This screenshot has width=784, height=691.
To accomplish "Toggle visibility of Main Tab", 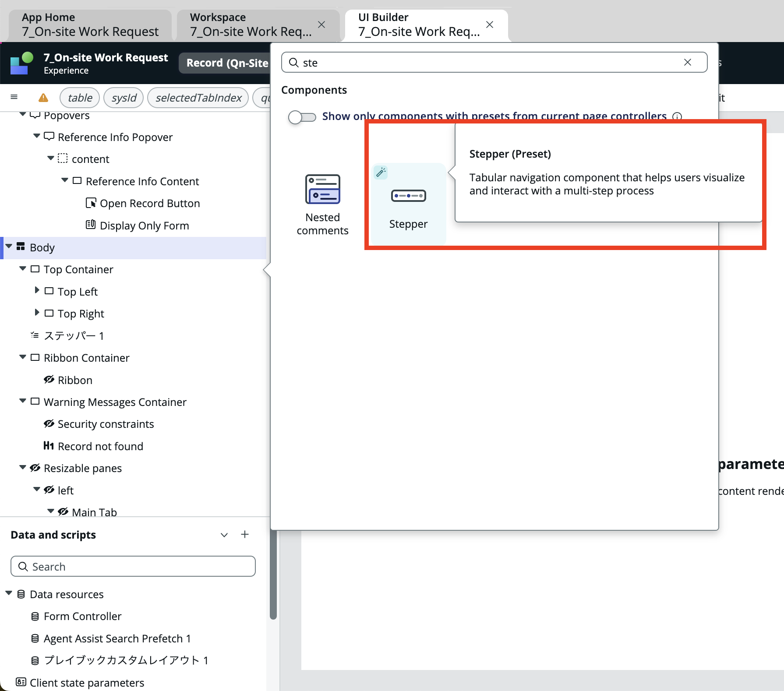I will pyautogui.click(x=63, y=511).
